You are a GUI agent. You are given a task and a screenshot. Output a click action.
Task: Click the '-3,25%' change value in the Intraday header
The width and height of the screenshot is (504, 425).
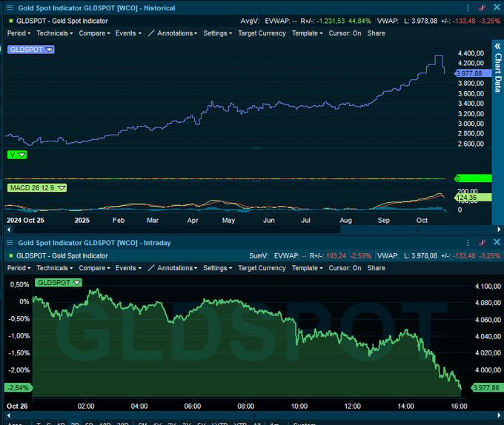pos(489,255)
